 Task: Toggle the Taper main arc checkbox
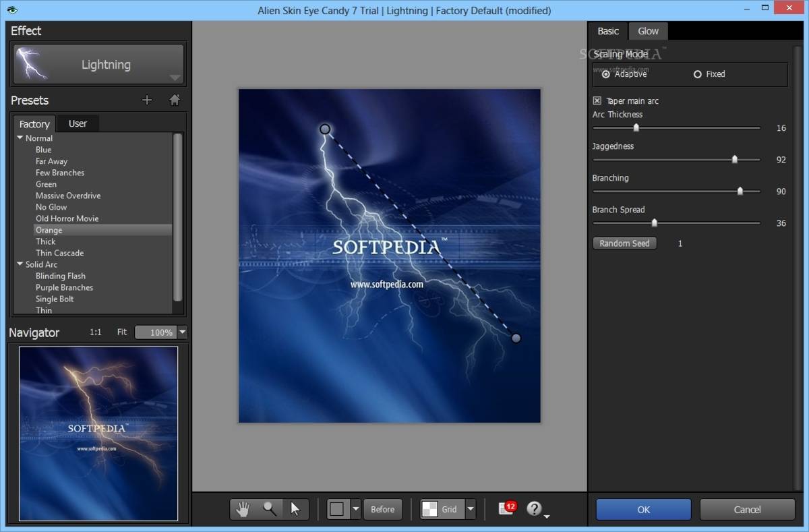click(x=597, y=100)
